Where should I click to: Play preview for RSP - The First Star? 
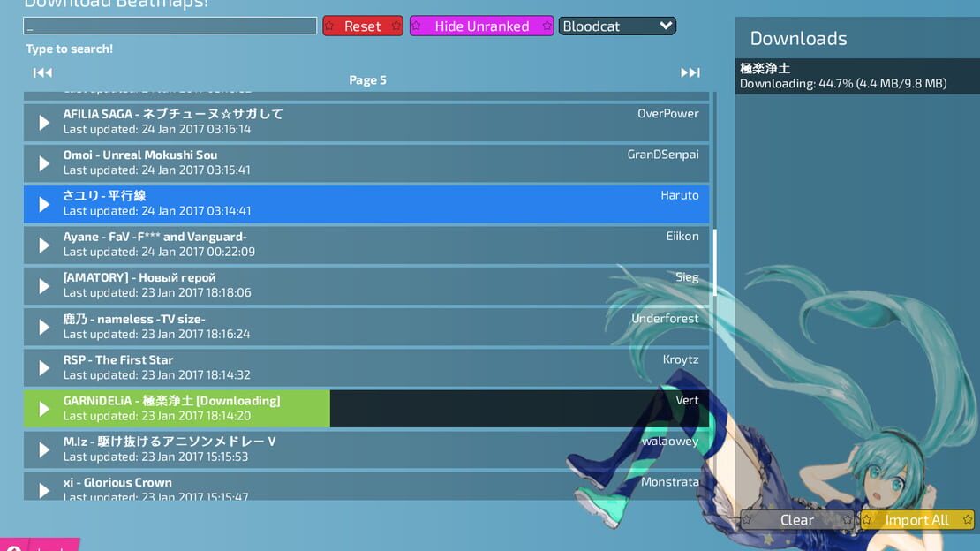pos(44,367)
